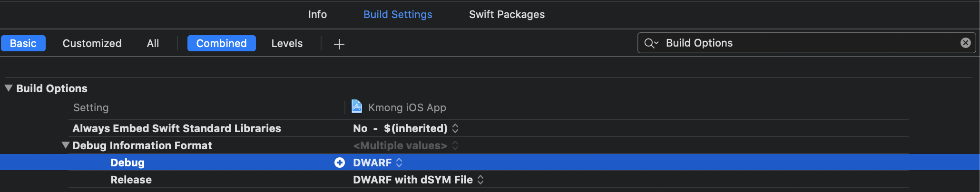The image size is (980, 192).
Task: Collapse the Build Options section
Action: 9,88
